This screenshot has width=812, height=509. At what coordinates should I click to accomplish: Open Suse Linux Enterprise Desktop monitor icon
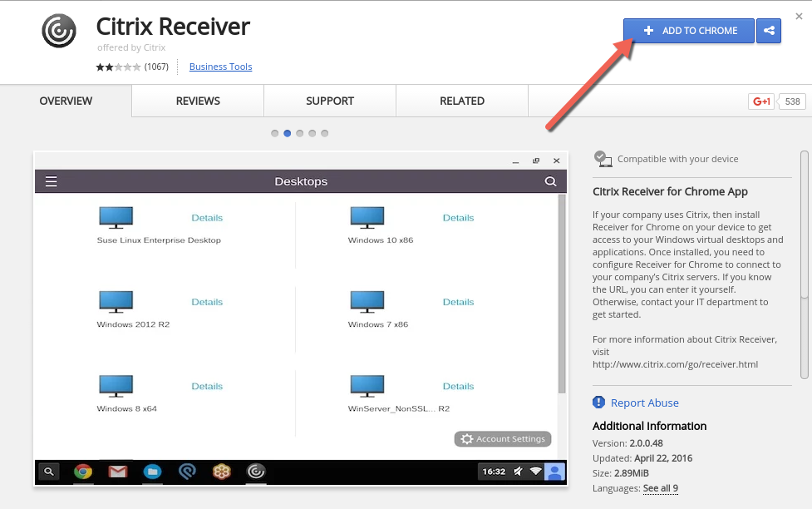pyautogui.click(x=116, y=218)
